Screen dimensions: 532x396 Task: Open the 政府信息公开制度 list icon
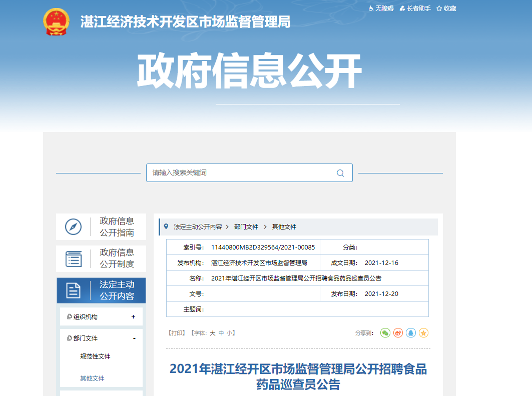74,258
